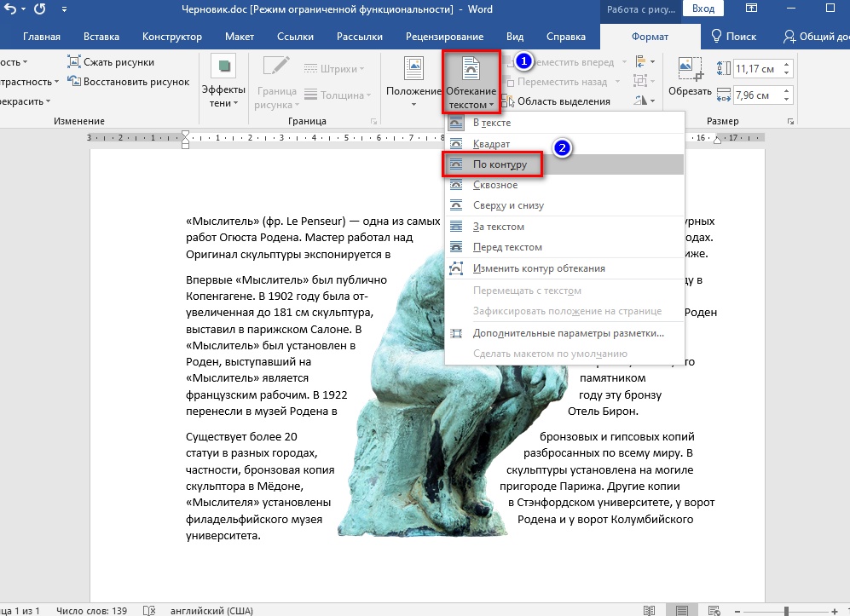Click the height field showing 11,17 см
This screenshot has height=616, width=850.
point(756,69)
